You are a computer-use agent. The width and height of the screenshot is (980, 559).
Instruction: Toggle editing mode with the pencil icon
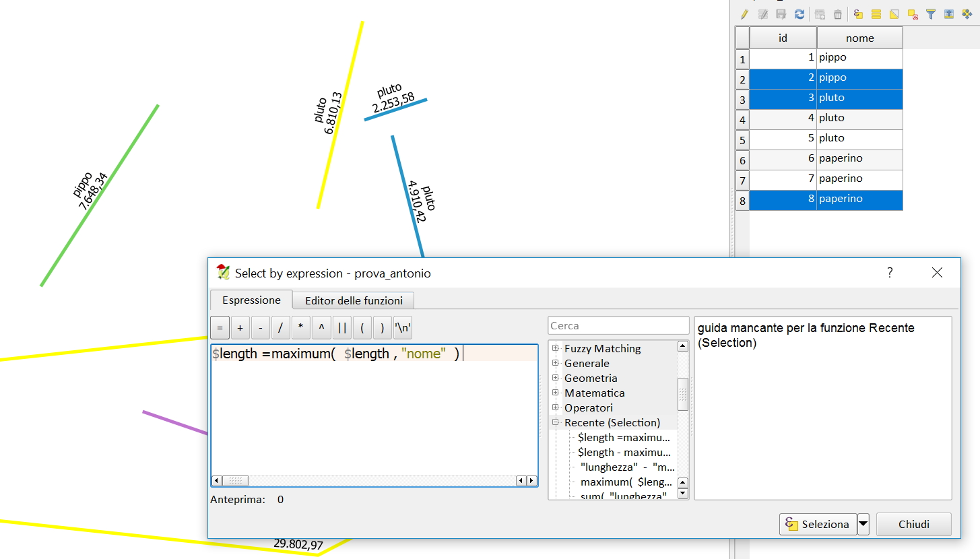click(x=744, y=13)
